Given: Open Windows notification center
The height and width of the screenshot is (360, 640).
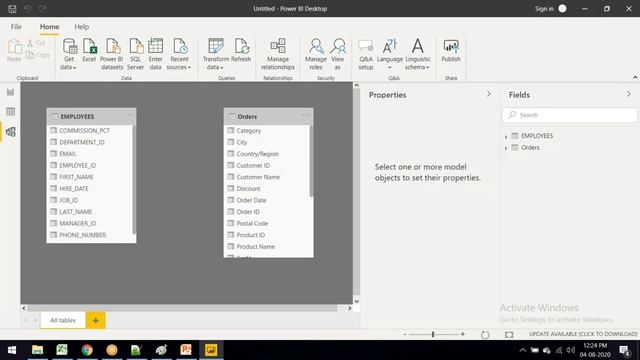Looking at the screenshot, I should point(624,350).
